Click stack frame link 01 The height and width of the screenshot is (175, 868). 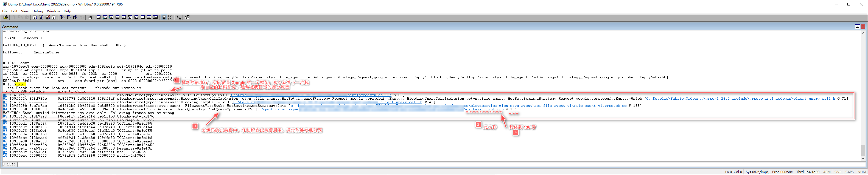5,99
